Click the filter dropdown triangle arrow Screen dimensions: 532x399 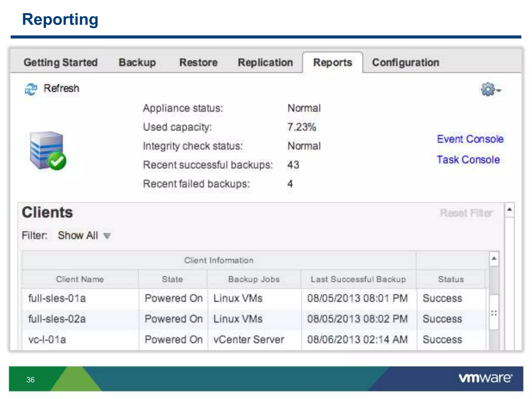click(x=107, y=236)
